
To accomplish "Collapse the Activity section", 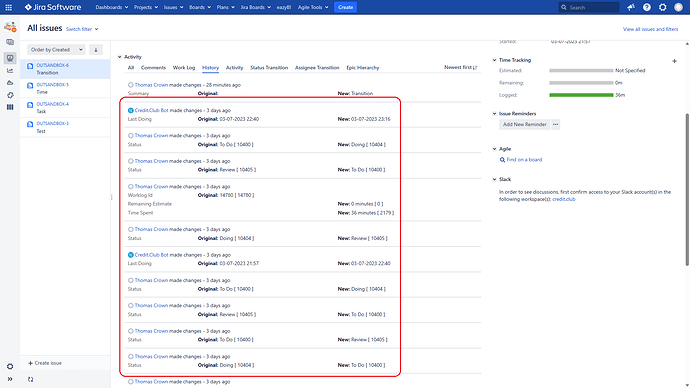I will click(x=120, y=57).
